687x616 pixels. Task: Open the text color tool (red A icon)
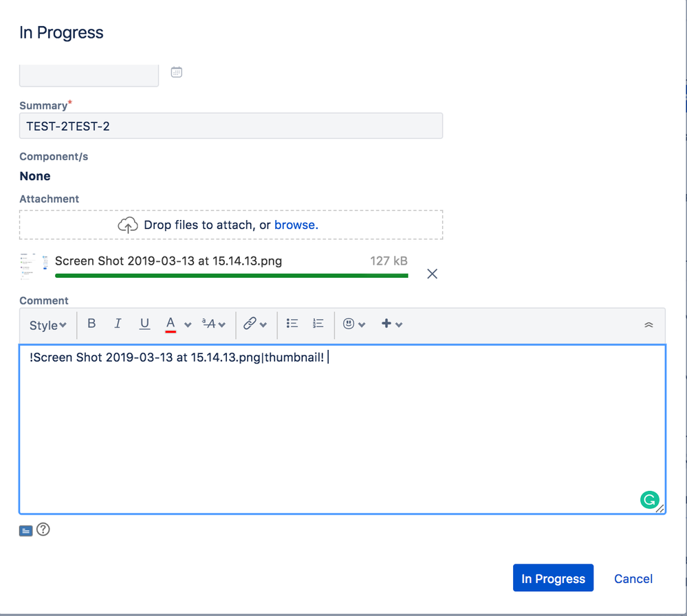click(170, 323)
